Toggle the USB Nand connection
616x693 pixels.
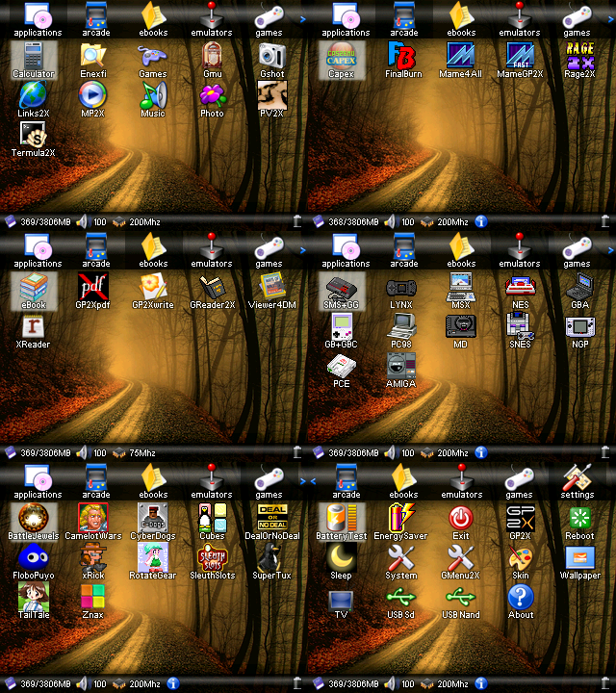[461, 601]
